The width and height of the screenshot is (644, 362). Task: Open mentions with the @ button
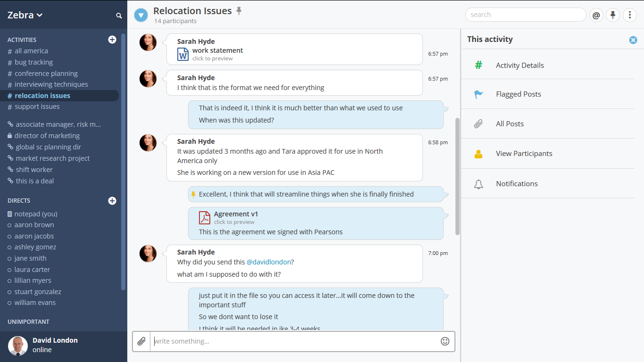[596, 15]
